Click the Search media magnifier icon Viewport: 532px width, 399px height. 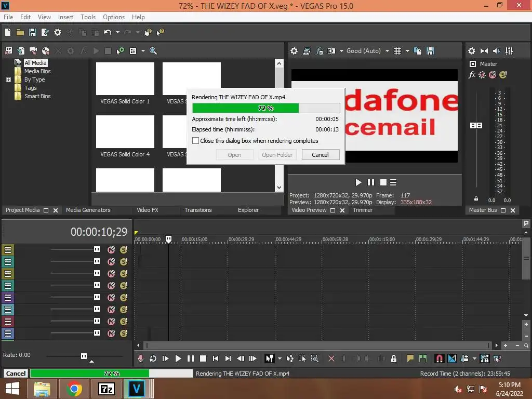[153, 51]
